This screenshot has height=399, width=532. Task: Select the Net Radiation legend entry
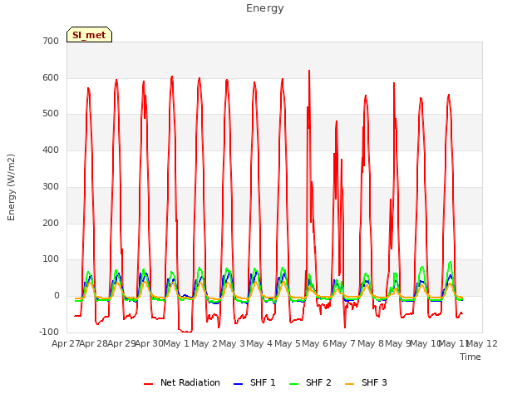182,383
